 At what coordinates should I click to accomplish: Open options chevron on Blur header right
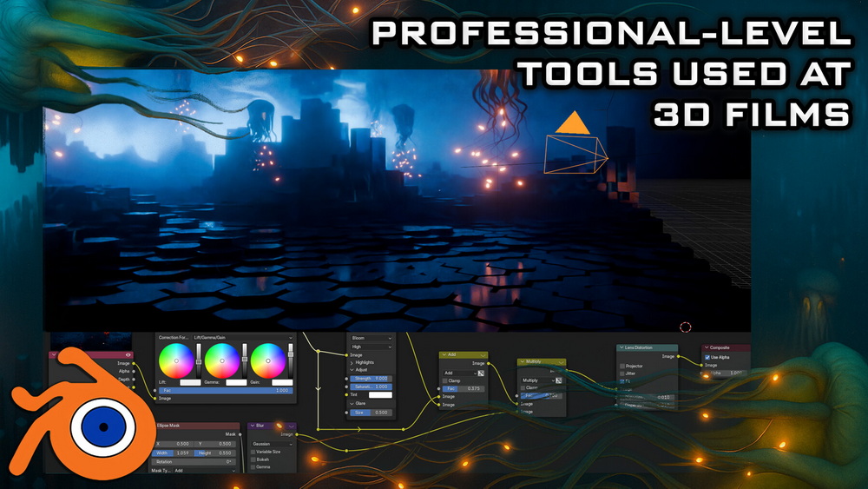291,426
